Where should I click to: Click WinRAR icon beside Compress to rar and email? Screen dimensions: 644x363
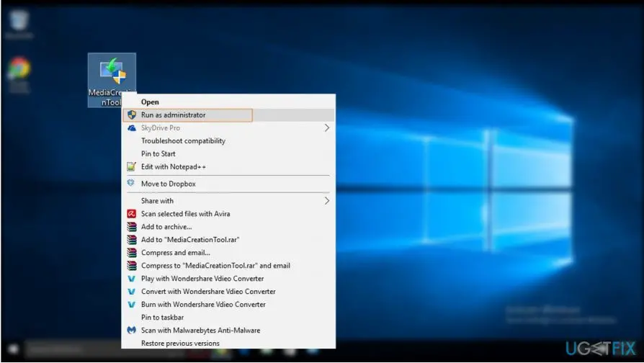click(131, 265)
